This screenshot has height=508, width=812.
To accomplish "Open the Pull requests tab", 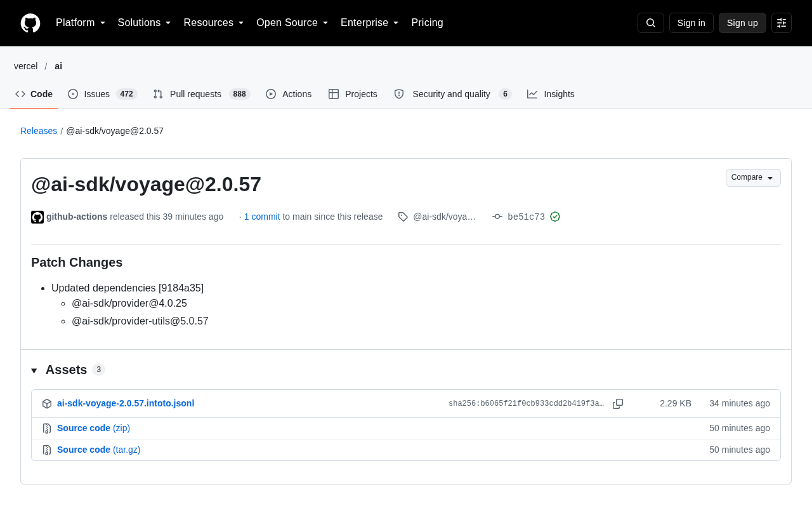I will point(202,94).
